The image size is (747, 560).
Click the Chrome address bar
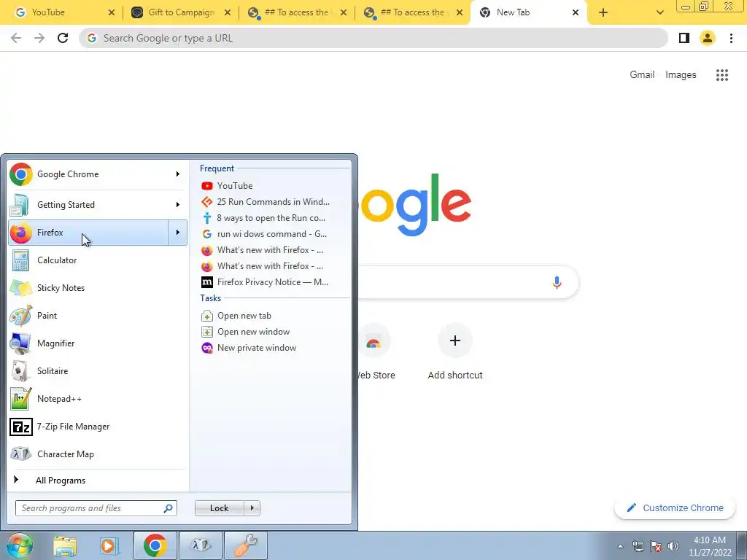click(373, 38)
